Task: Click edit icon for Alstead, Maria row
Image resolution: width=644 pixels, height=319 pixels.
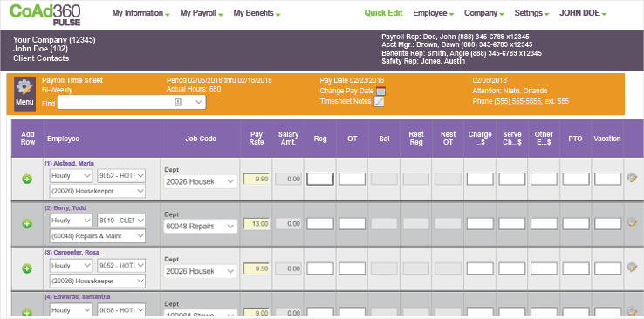Action: (x=632, y=178)
